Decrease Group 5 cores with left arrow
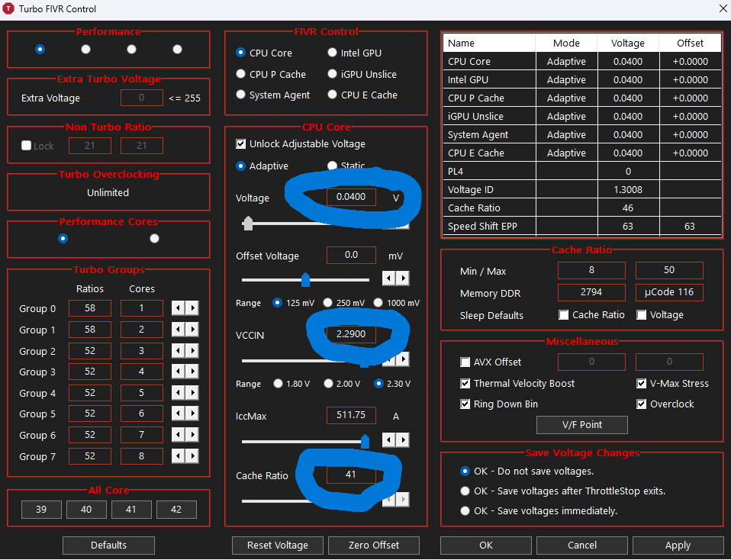 [x=178, y=414]
